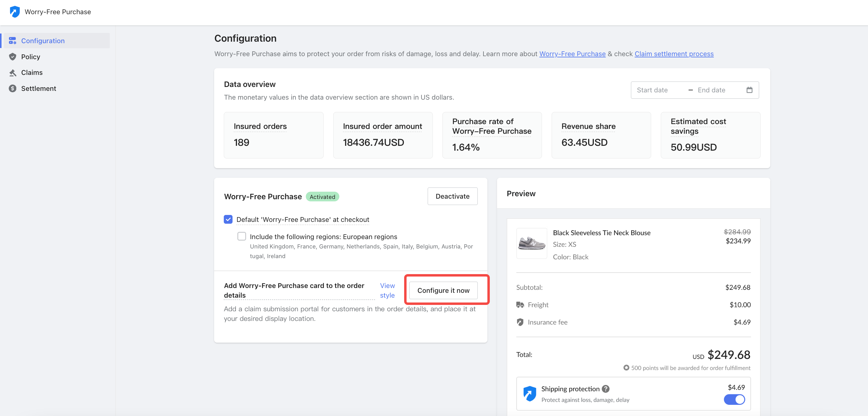This screenshot has width=868, height=416.
Task: Open the Worry-Free Purchase learn more link
Action: 572,54
